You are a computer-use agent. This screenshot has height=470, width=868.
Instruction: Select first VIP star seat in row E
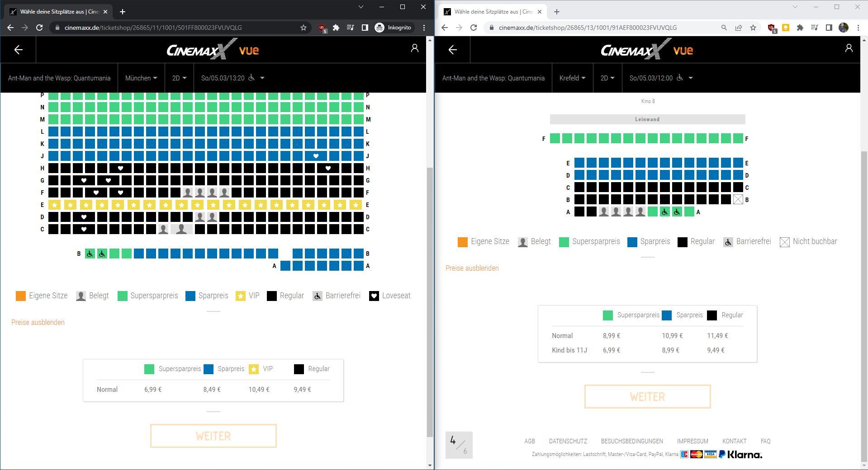click(x=55, y=205)
